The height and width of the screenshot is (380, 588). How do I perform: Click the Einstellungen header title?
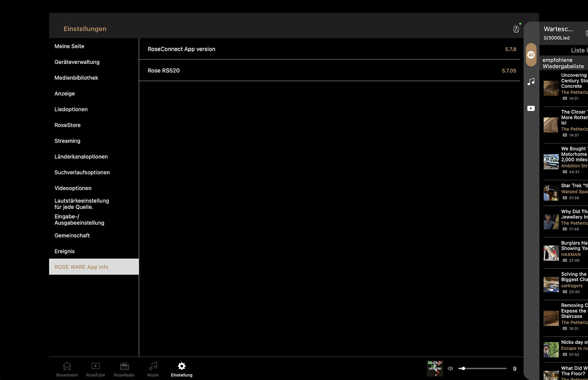point(85,29)
